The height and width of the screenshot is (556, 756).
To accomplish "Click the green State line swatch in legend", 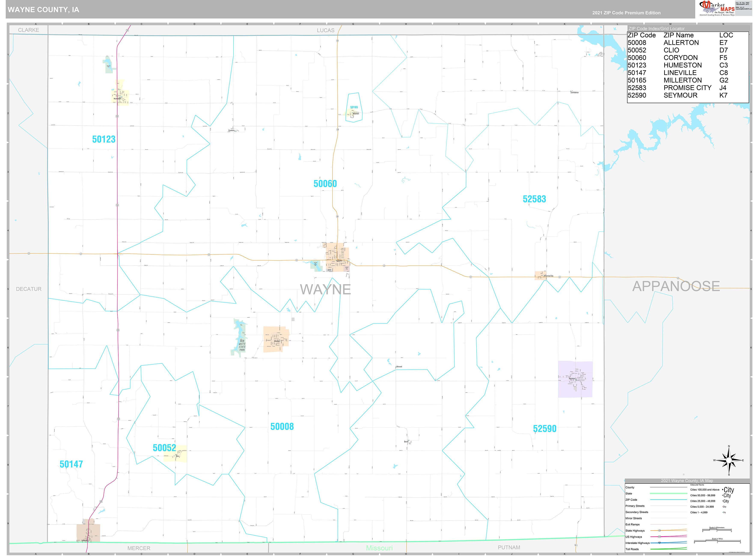I will pos(668,493).
